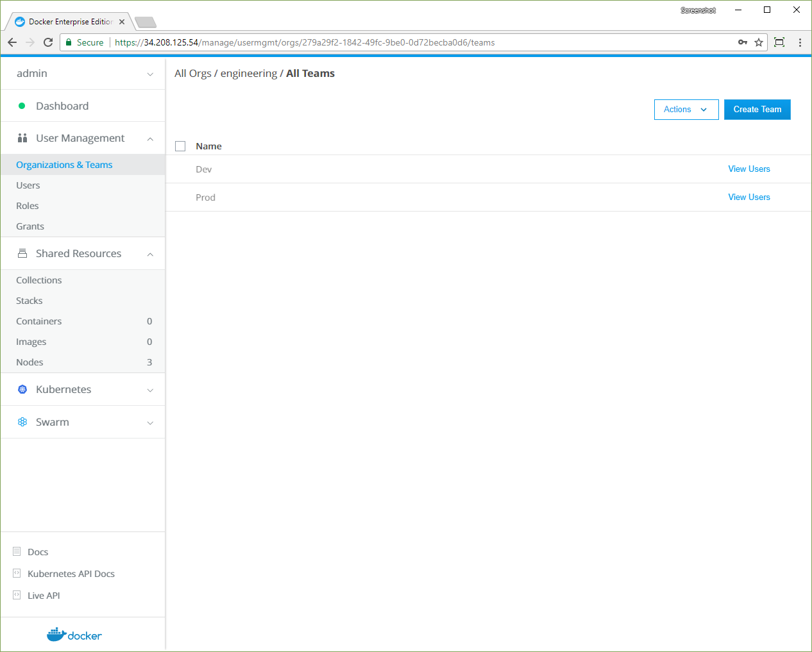Click the Swarm icon in sidebar
Screen dimensions: 812x652
point(22,422)
